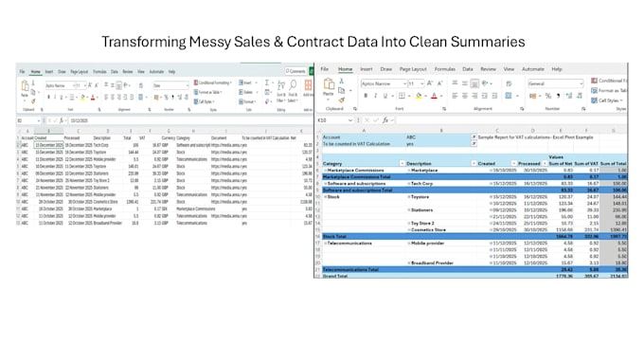Toggle Bold in the right Excel ribbon
The height and width of the screenshot is (363, 644).
[366, 96]
